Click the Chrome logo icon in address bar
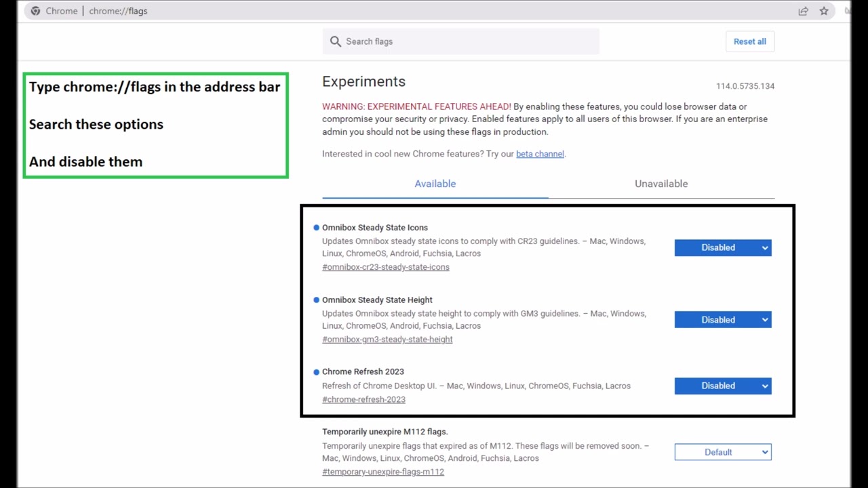This screenshot has width=868, height=488. coord(35,11)
